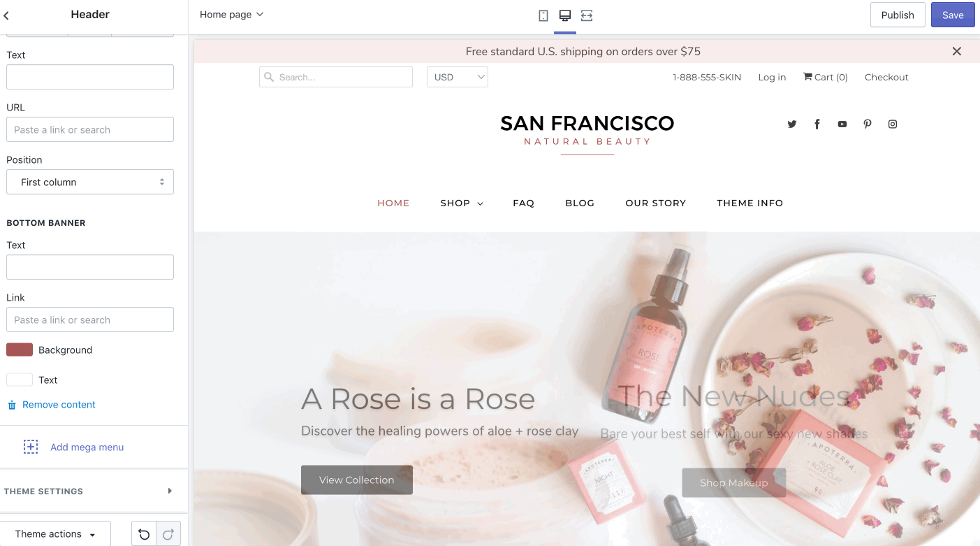980x546 pixels.
Task: Expand the Theme Settings section
Action: (90, 491)
